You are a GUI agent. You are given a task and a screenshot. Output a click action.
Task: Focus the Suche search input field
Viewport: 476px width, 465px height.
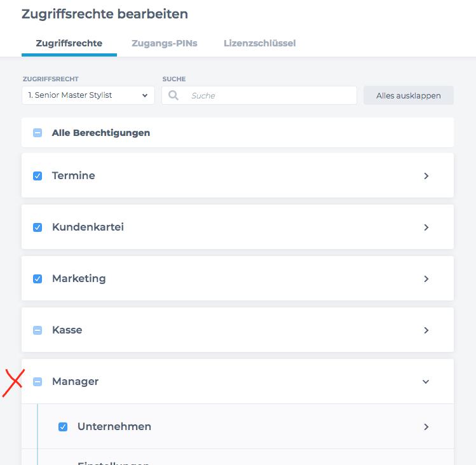(259, 95)
